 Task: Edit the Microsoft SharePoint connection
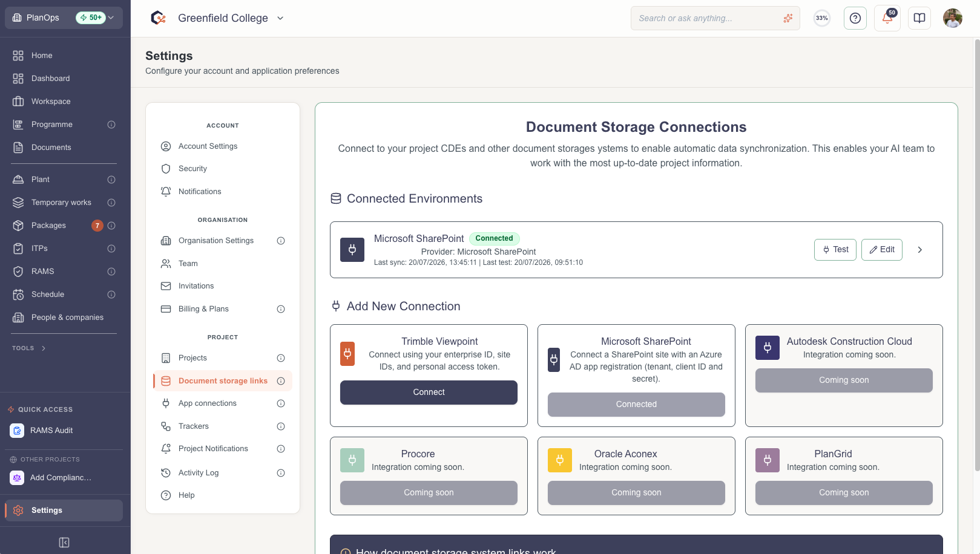882,250
